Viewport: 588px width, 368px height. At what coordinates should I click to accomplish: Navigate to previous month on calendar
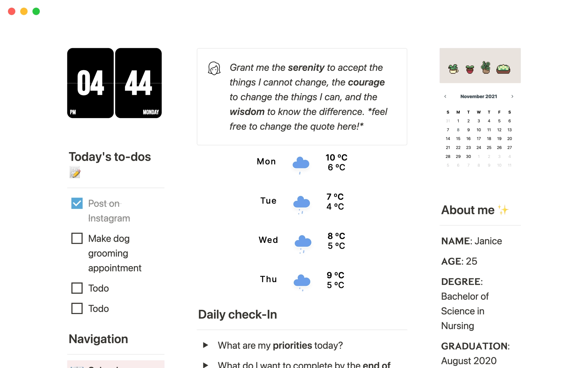[x=445, y=97]
